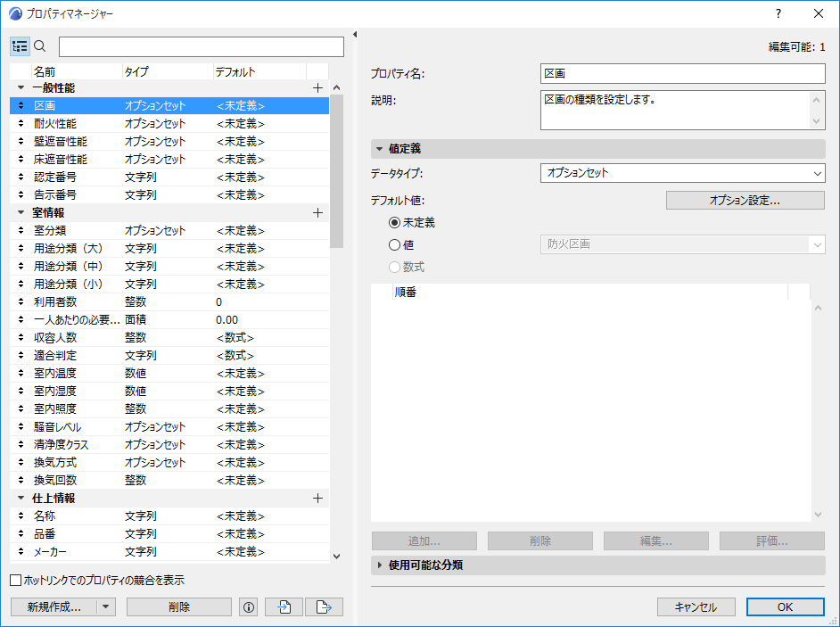Image resolution: width=840 pixels, height=627 pixels.
Task: Click the search magnifier icon
Action: (40, 46)
